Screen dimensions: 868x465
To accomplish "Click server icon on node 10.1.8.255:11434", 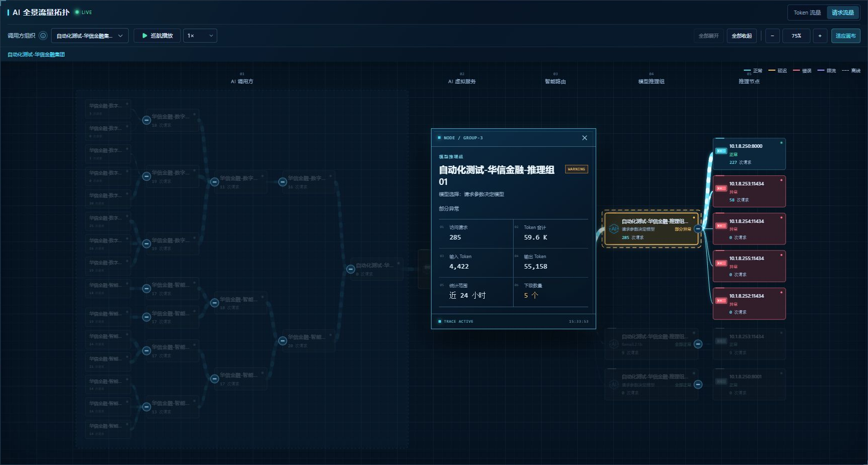I will [721, 263].
